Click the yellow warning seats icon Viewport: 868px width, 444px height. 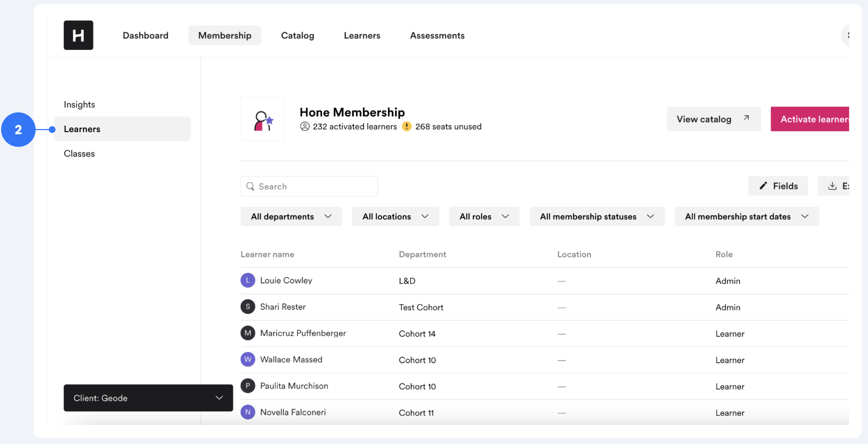[406, 126]
